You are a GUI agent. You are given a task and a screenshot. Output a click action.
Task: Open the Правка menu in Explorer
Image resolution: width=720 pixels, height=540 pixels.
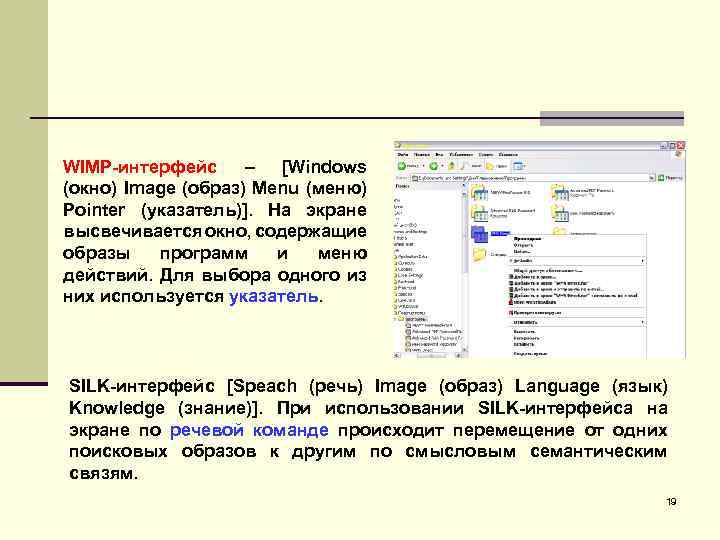tap(422, 155)
